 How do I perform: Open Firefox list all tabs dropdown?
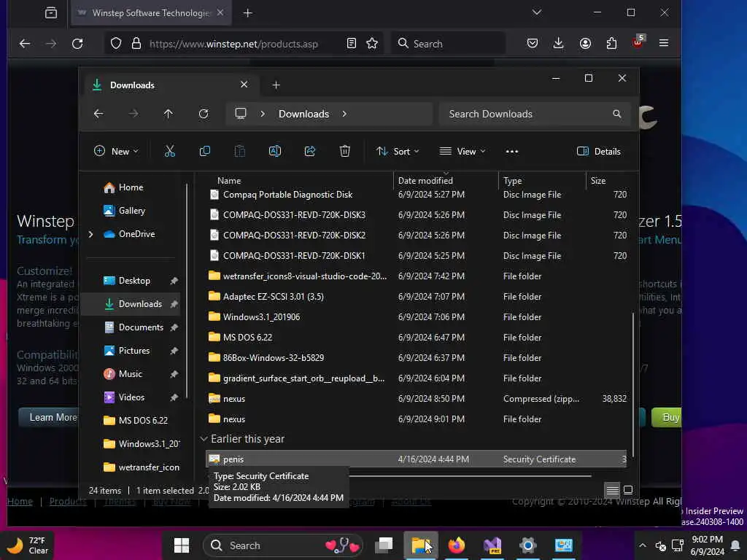pyautogui.click(x=537, y=12)
